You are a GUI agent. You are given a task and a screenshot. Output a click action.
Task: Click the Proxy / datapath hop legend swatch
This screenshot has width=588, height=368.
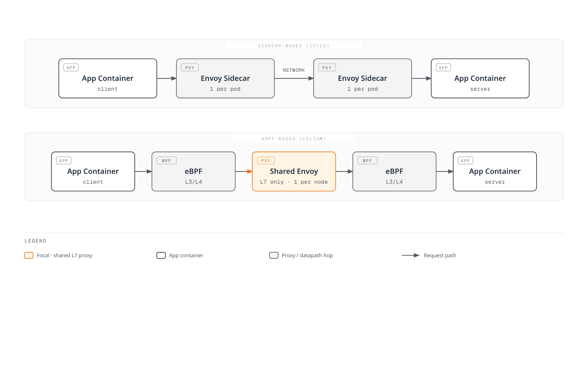click(274, 255)
